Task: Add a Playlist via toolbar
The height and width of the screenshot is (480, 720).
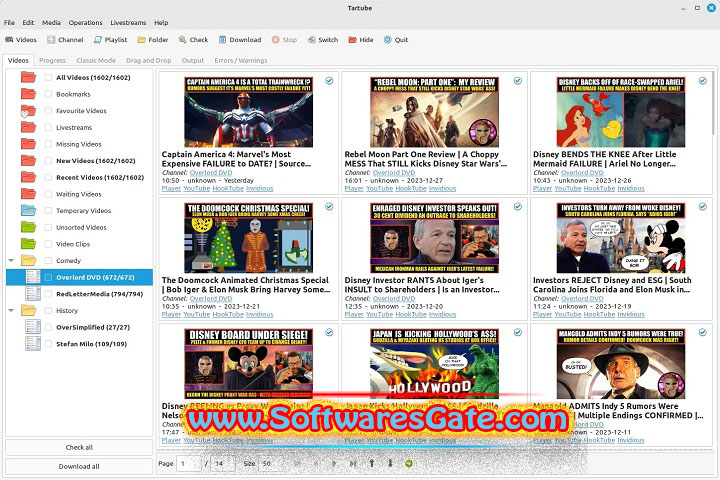Action: [x=110, y=40]
